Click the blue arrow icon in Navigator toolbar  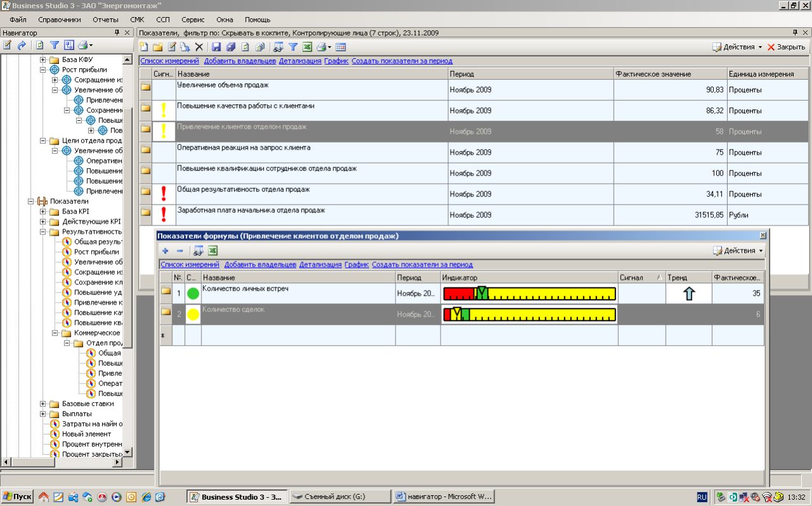point(22,45)
